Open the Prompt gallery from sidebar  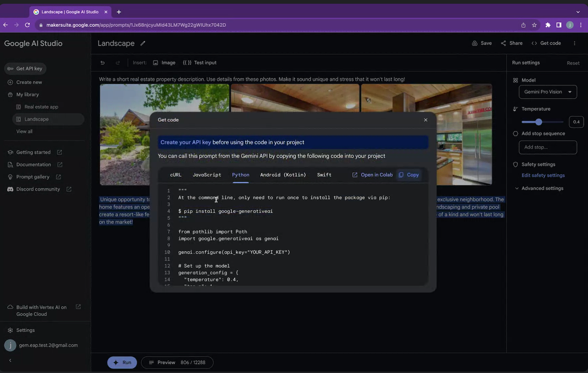pos(31,177)
